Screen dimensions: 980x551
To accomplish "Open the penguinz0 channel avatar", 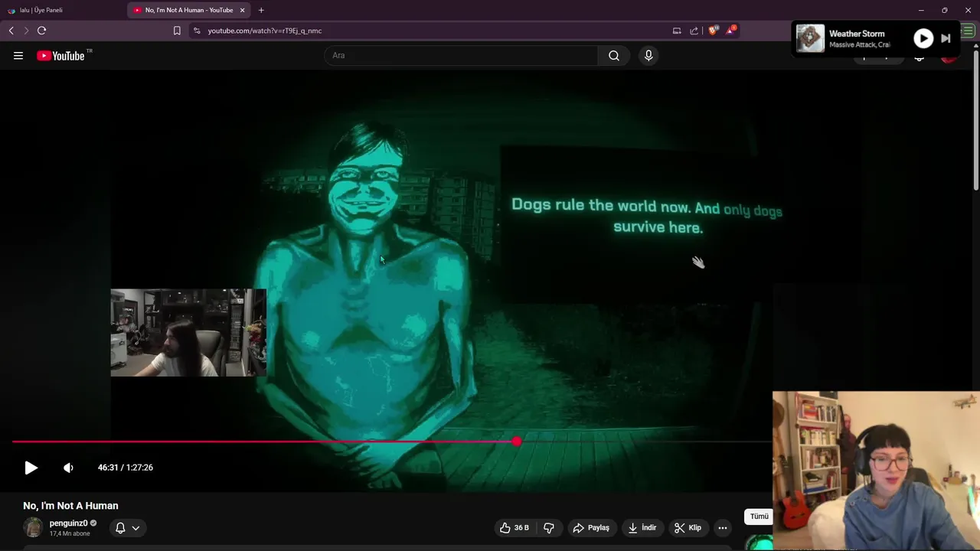I will [33, 527].
